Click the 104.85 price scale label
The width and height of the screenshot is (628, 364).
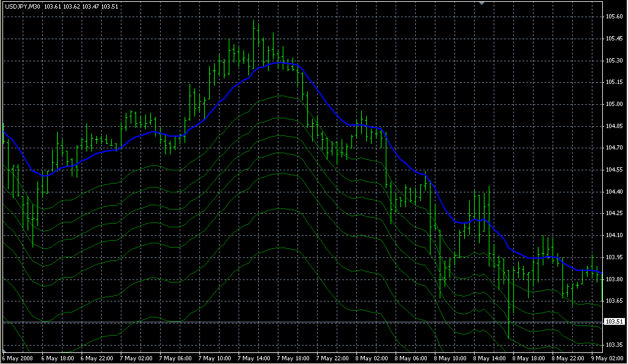pyautogui.click(x=614, y=126)
